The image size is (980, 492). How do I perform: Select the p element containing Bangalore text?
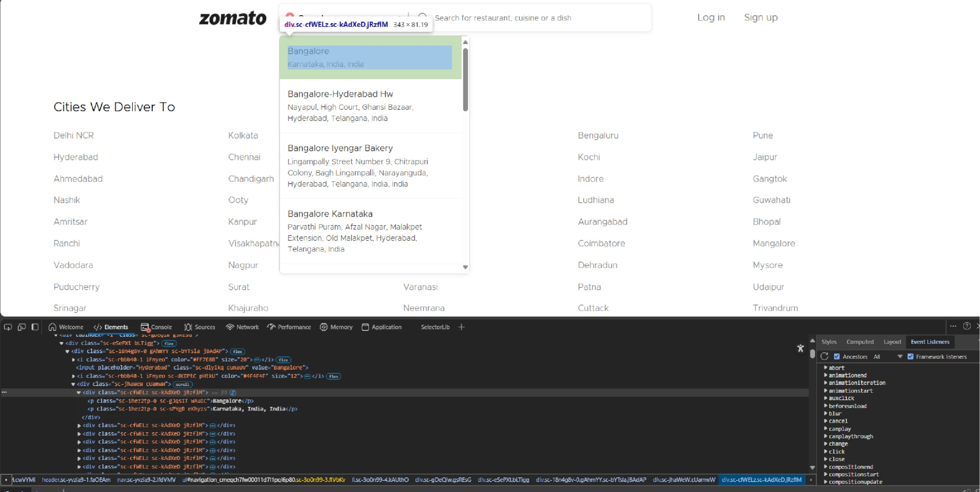(x=170, y=401)
